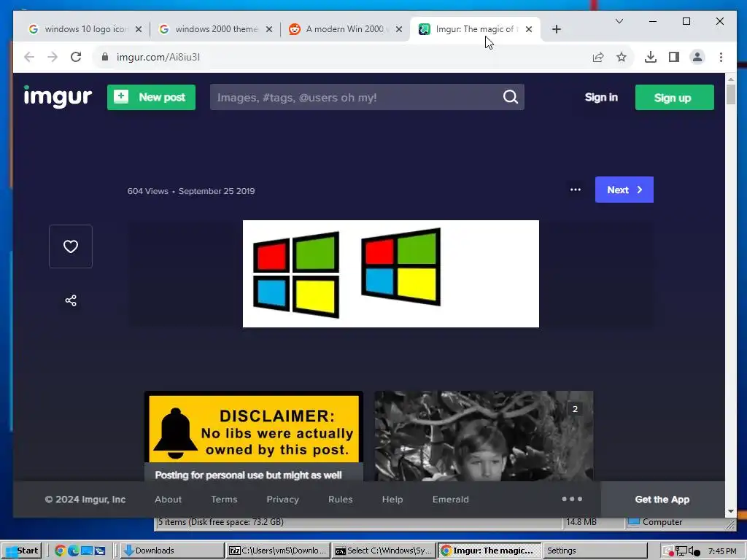Image resolution: width=747 pixels, height=560 pixels.
Task: Switch to Select C:\Windows command prompt taskbar button
Action: coord(384,551)
